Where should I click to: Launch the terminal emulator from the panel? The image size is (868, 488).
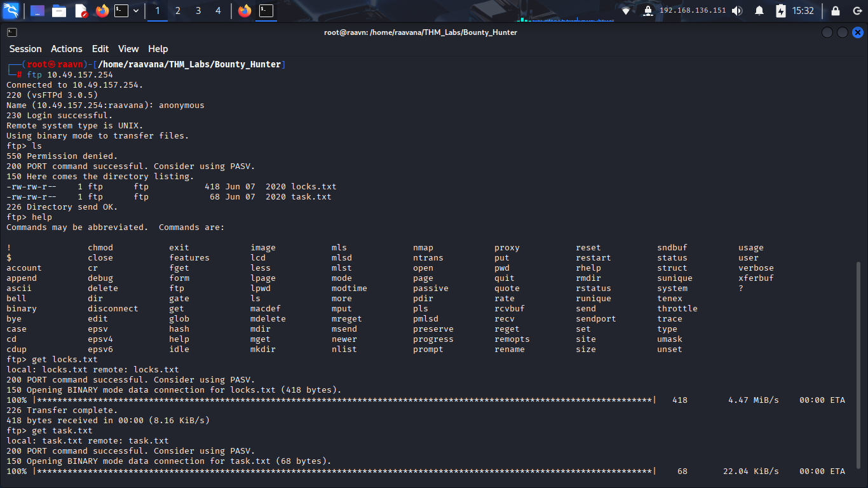pyautogui.click(x=121, y=11)
